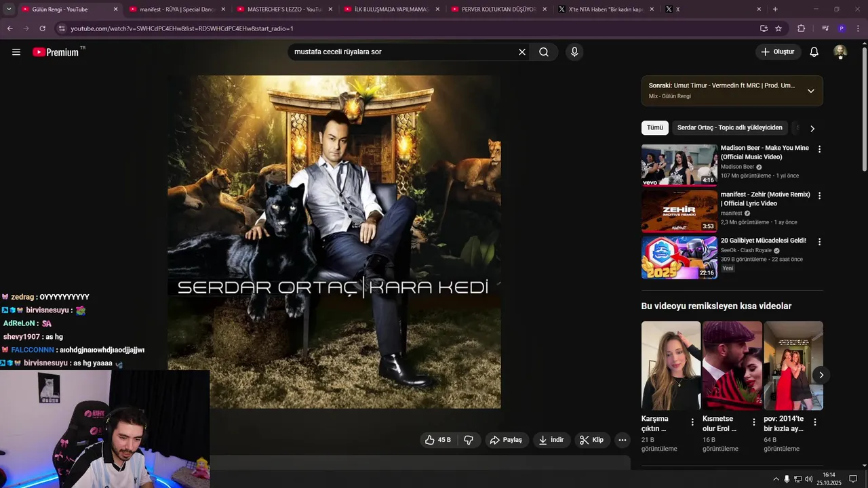Screen dimensions: 868x488
Task: Like the video (45 B)
Action: (x=437, y=440)
